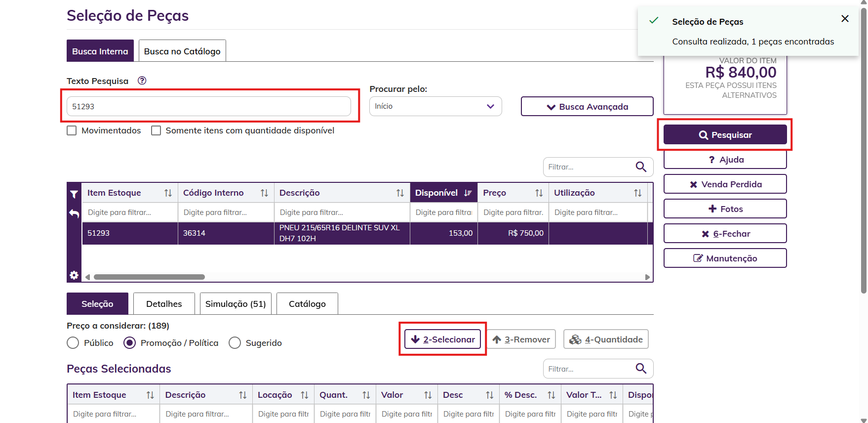Screen dimensions: 868x423
Task: Click the magnifier icon in upper Filtrar box
Action: pos(641,167)
